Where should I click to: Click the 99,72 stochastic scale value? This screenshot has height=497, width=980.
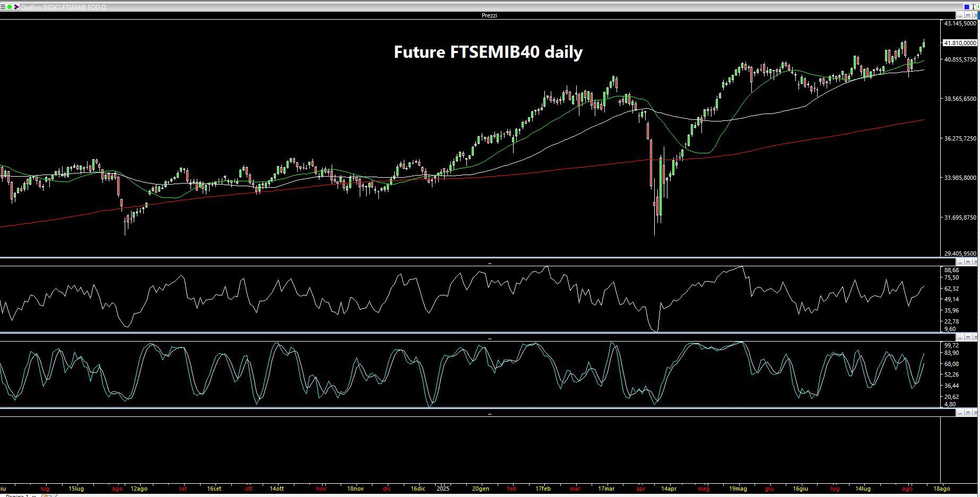951,346
